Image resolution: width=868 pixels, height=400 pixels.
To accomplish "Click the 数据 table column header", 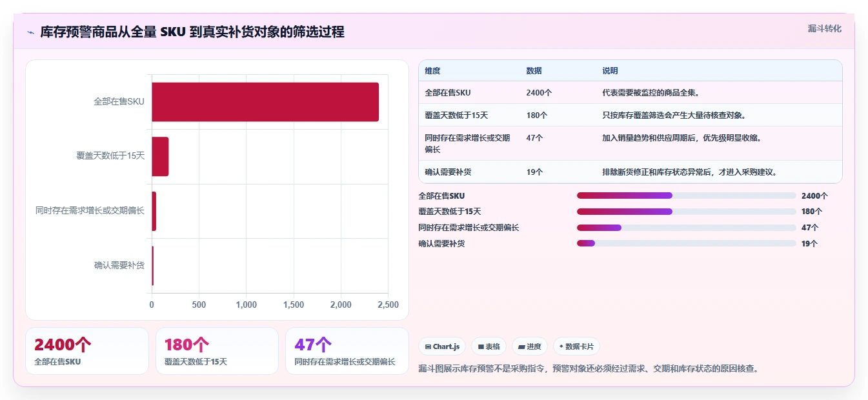I will (x=534, y=70).
